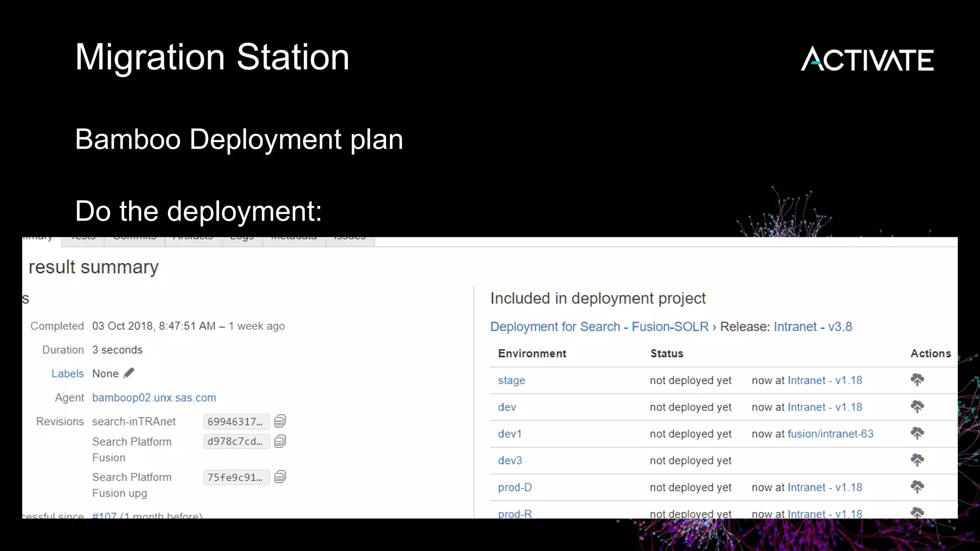Click revision hash 69946317 field
Viewport: 980px width, 551px height.
point(236,421)
